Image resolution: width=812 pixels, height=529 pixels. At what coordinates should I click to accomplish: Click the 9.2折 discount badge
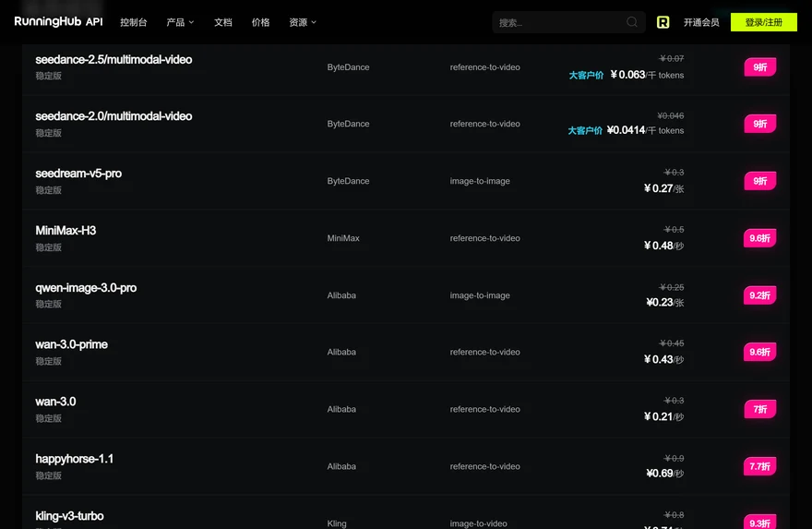coord(759,295)
